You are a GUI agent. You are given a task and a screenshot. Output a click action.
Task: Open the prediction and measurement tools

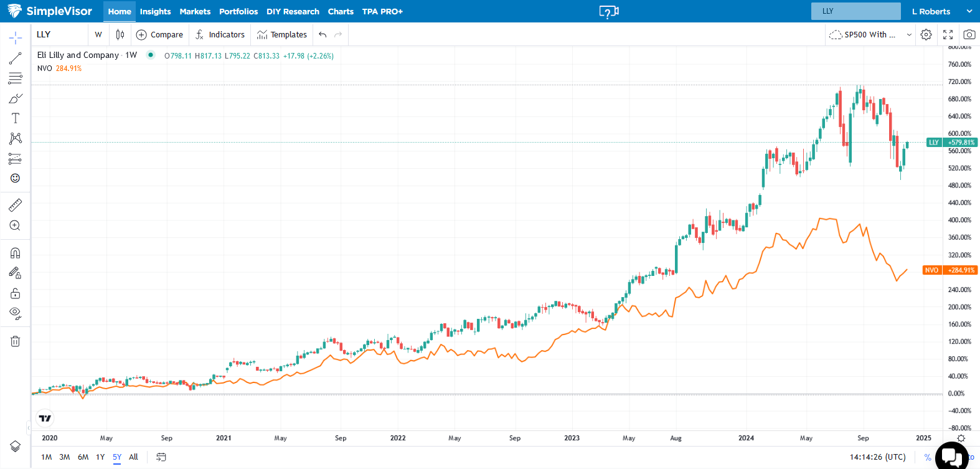click(x=16, y=158)
